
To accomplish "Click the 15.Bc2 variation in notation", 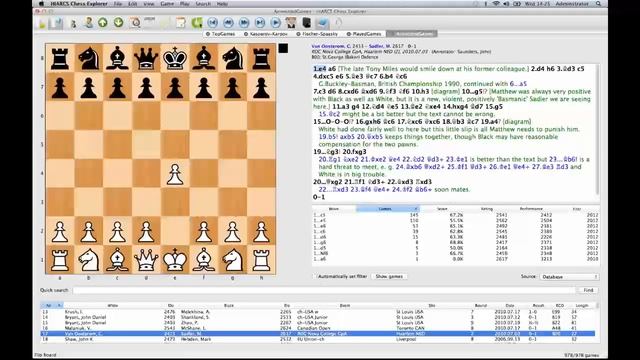I will coord(329,114).
